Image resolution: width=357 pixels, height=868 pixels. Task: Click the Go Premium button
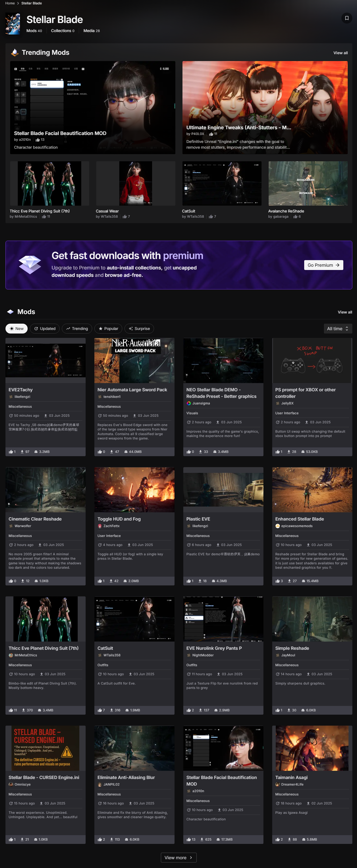pyautogui.click(x=324, y=265)
